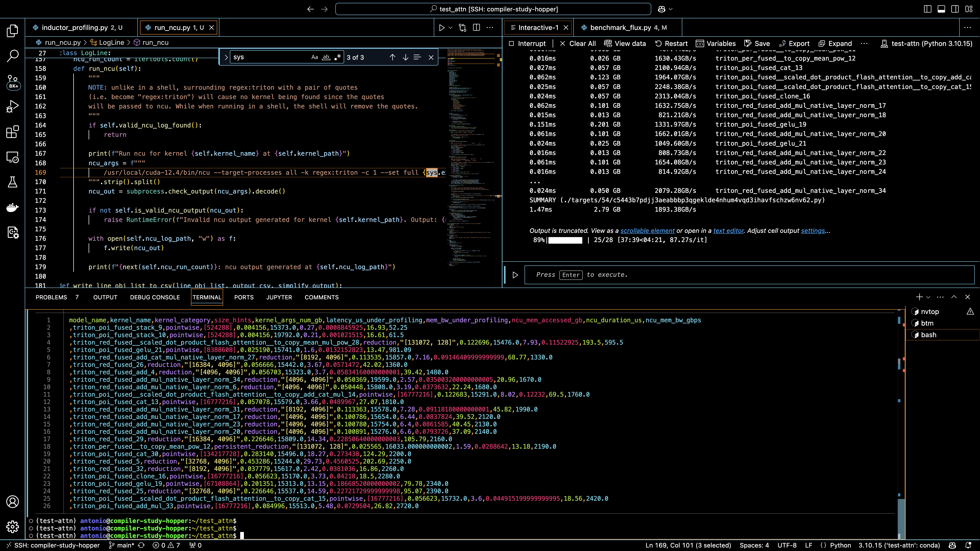Toggle Match Case in find widget
Image resolution: width=980 pixels, height=551 pixels.
click(x=314, y=58)
